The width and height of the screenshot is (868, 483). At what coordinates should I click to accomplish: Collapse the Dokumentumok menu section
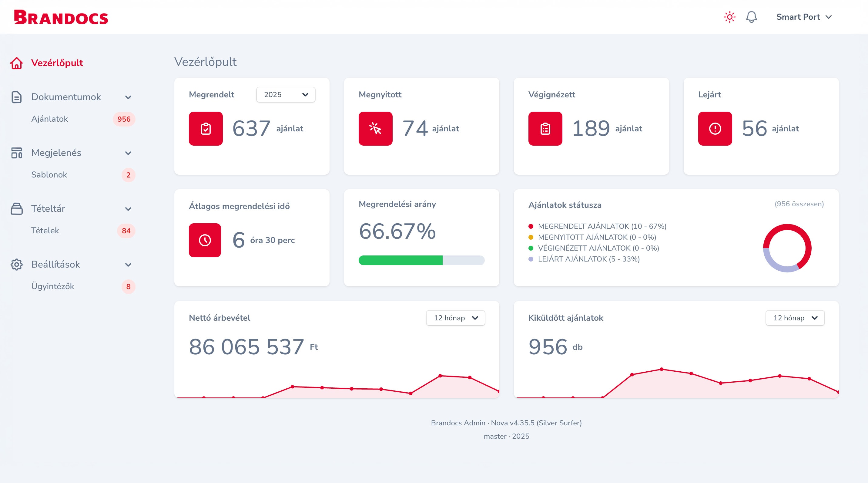[x=128, y=97]
